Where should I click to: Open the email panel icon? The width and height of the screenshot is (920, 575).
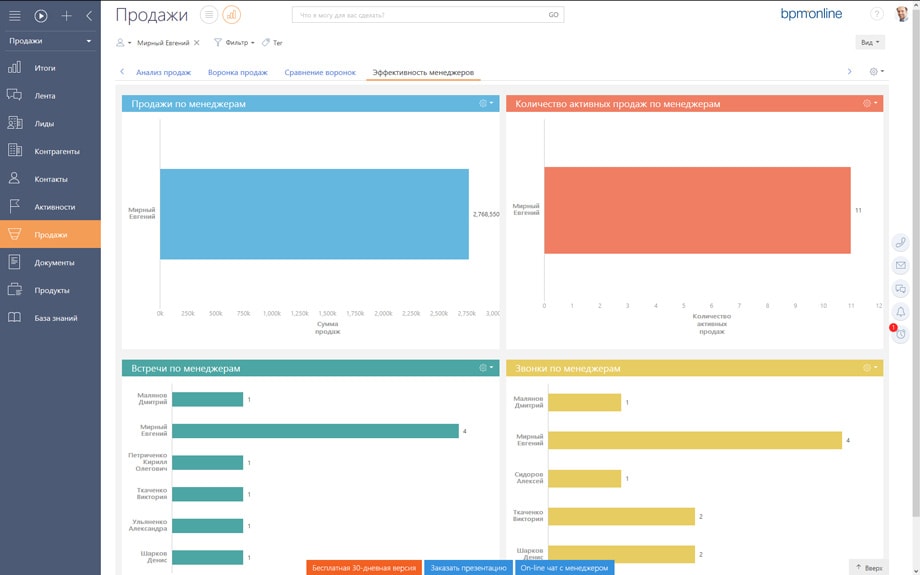tap(901, 265)
